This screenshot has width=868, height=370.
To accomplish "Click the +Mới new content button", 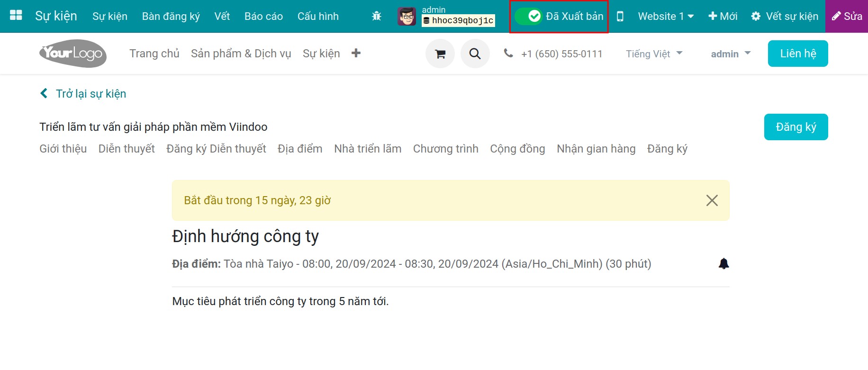I will [x=723, y=16].
